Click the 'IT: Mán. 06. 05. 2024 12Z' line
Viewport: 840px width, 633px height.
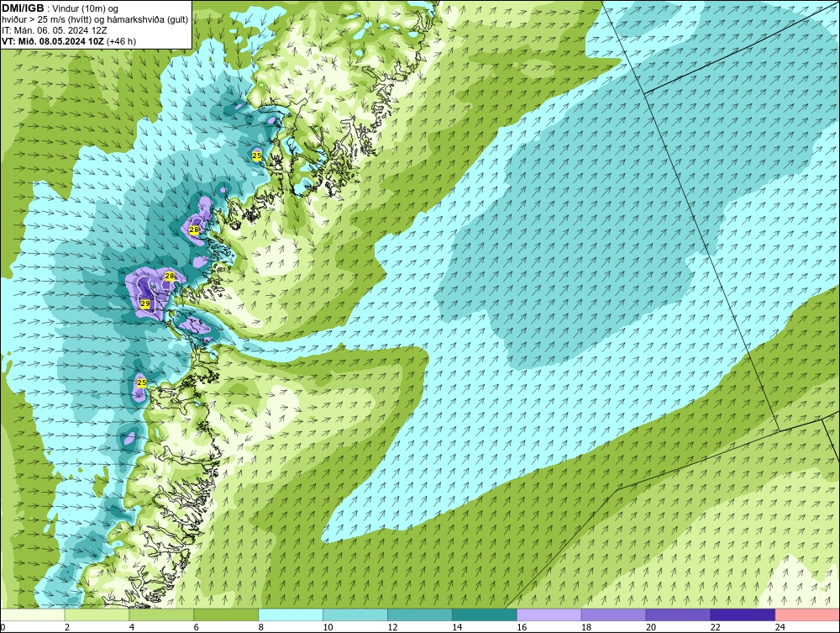(x=54, y=30)
